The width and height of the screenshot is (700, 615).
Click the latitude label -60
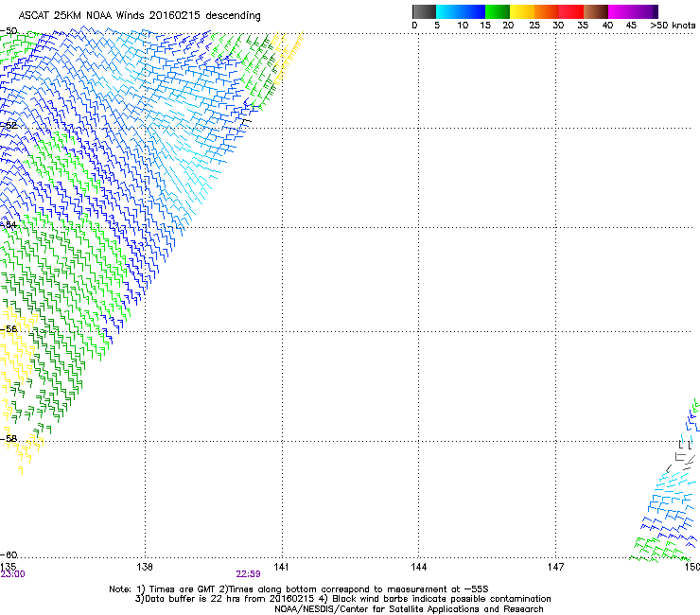[9, 555]
